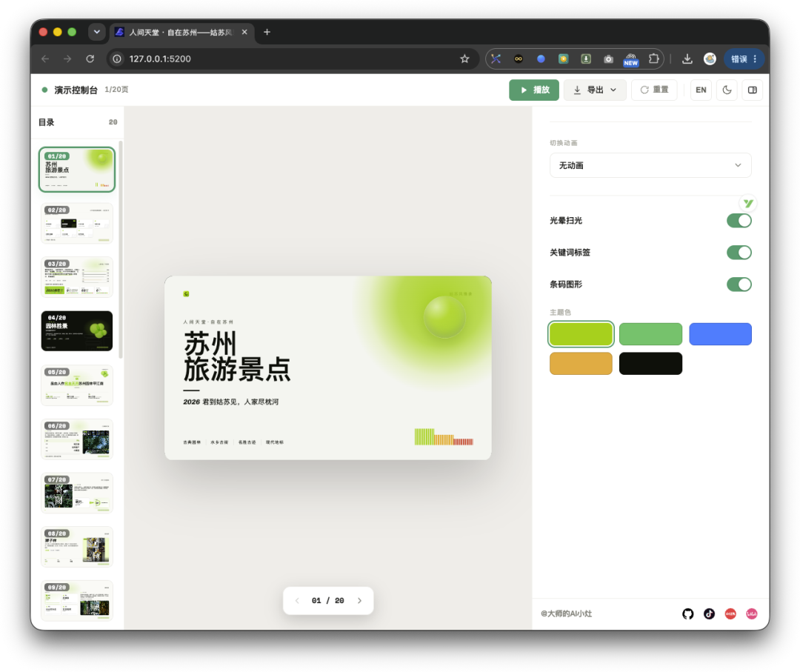Open slide thumbnail 02/20

[77, 224]
